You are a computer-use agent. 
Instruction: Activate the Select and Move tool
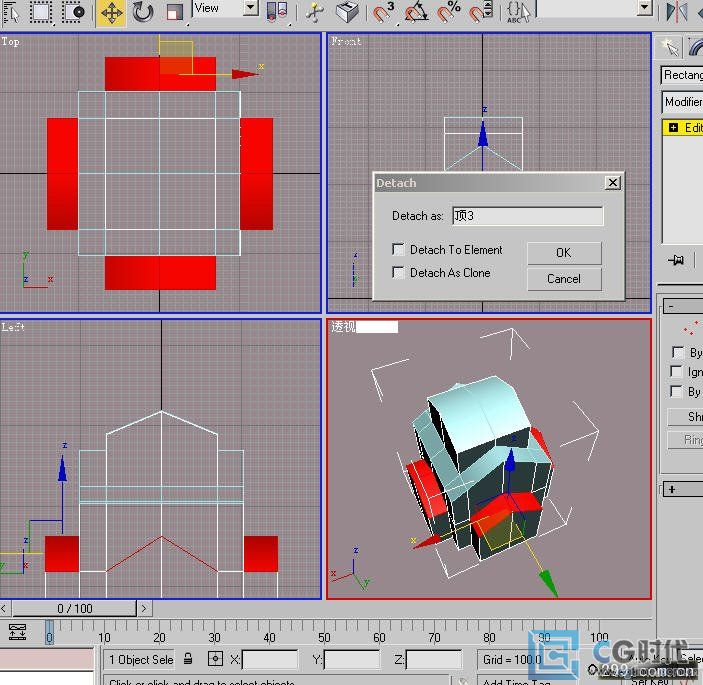pyautogui.click(x=111, y=13)
